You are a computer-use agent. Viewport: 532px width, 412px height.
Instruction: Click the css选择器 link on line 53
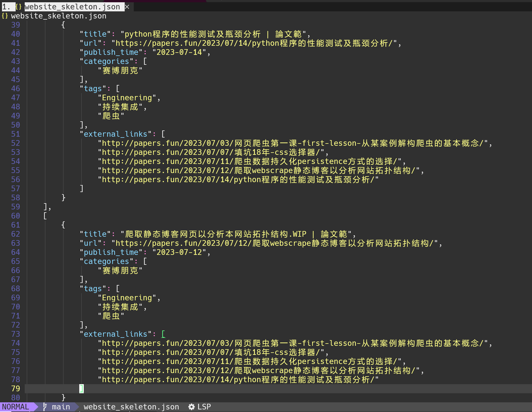tap(211, 152)
